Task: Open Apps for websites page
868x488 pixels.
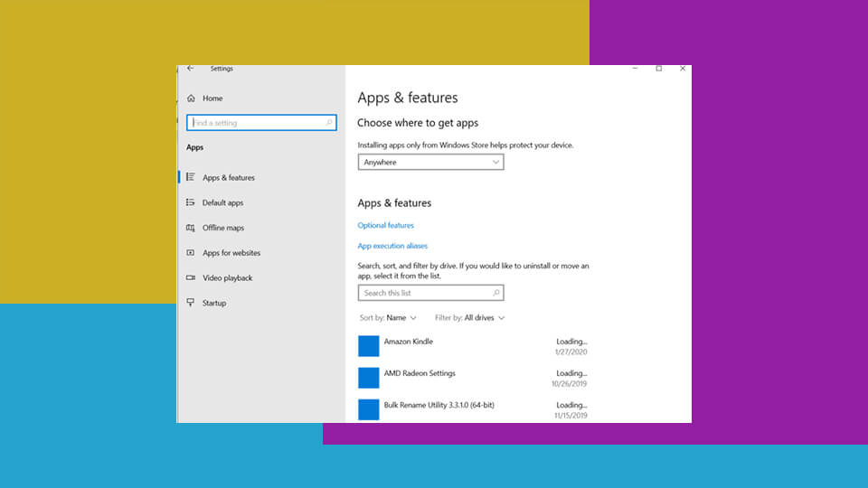Action: coord(231,253)
